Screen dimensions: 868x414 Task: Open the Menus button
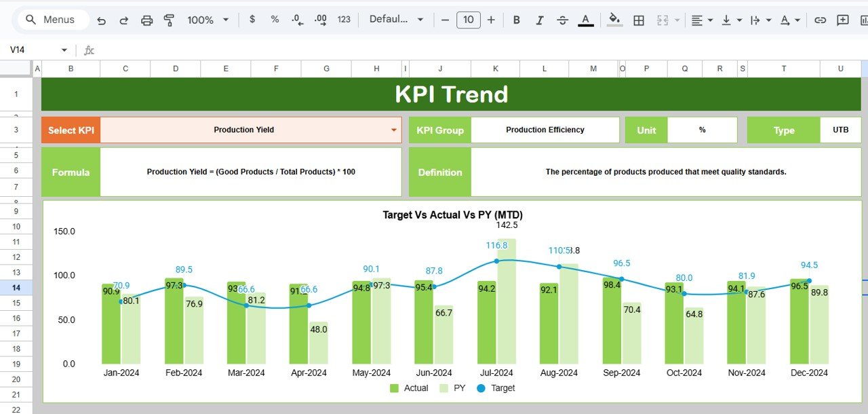click(x=51, y=20)
